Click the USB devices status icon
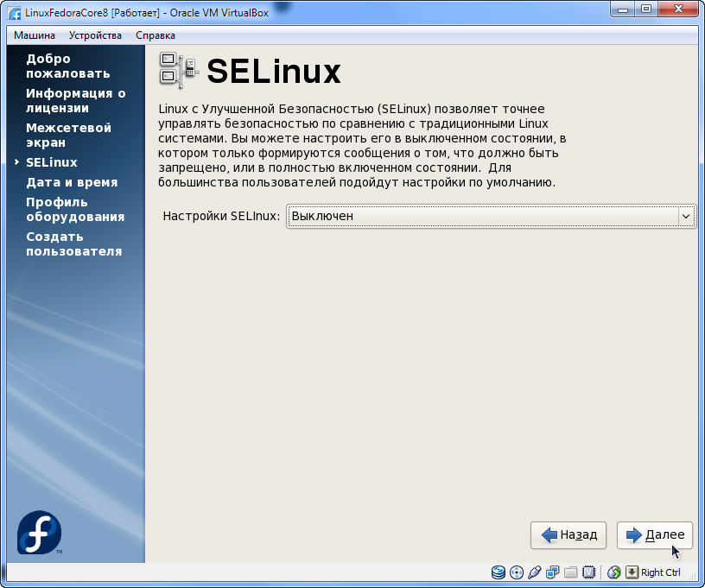 [x=535, y=572]
